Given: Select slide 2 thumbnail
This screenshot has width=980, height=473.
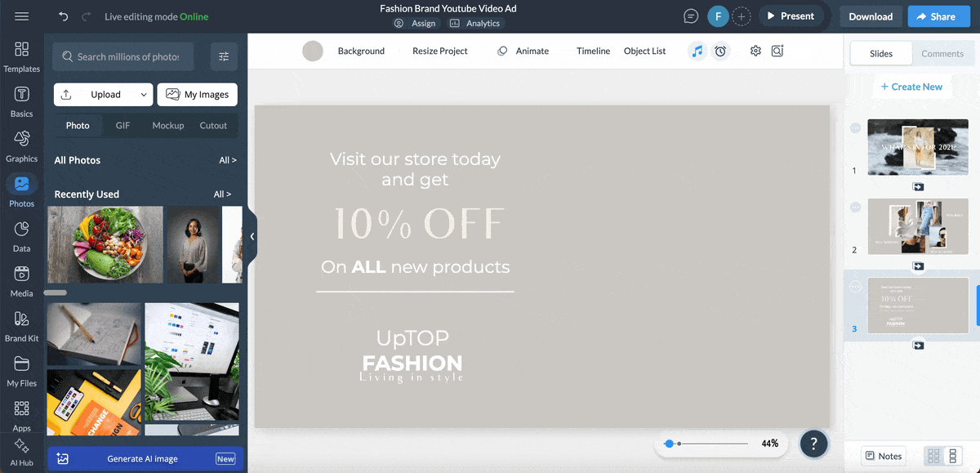Looking at the screenshot, I should pyautogui.click(x=918, y=226).
